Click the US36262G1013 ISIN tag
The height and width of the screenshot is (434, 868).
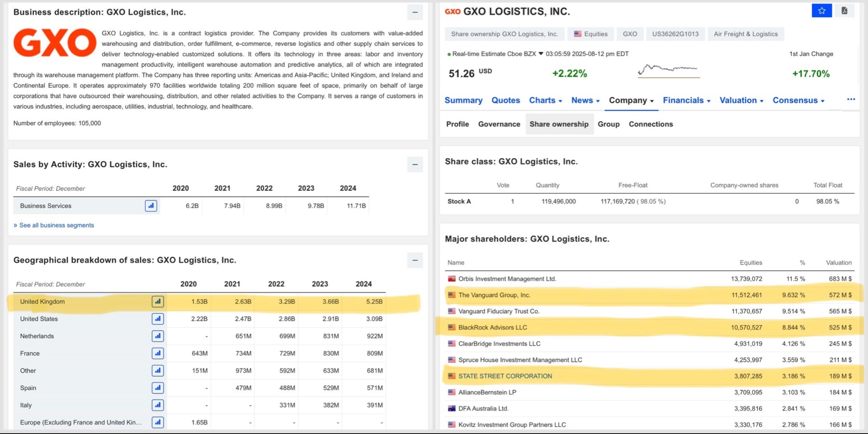[x=675, y=34]
